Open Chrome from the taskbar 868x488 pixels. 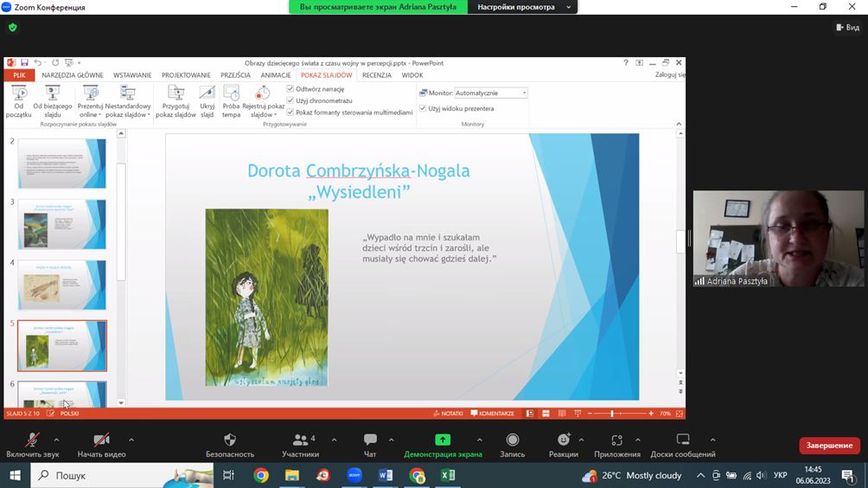click(261, 475)
